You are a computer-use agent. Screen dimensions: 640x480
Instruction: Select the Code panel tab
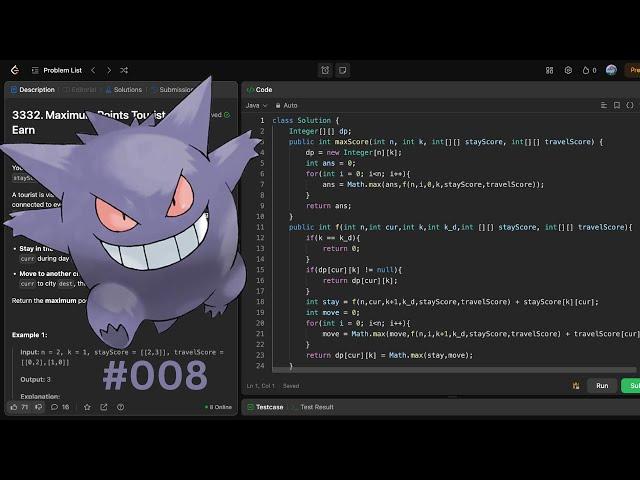click(260, 90)
